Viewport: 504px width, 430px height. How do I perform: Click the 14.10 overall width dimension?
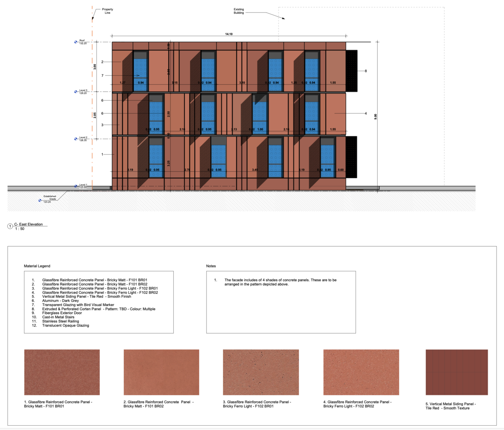[x=229, y=34]
